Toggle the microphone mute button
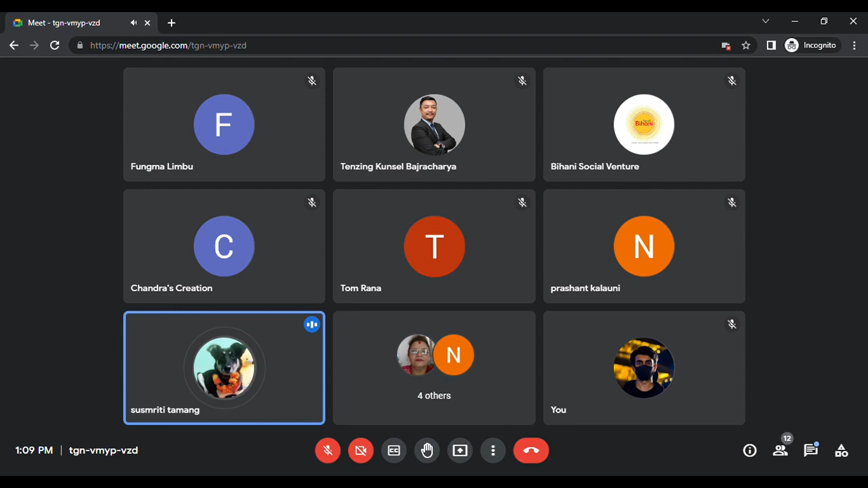868x488 pixels. pos(328,451)
